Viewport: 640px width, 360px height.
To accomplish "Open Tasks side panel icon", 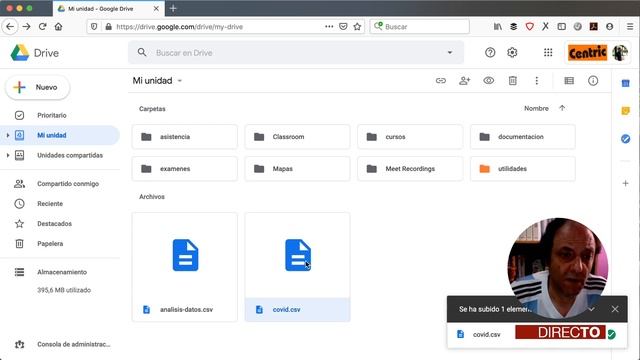I will click(x=625, y=139).
